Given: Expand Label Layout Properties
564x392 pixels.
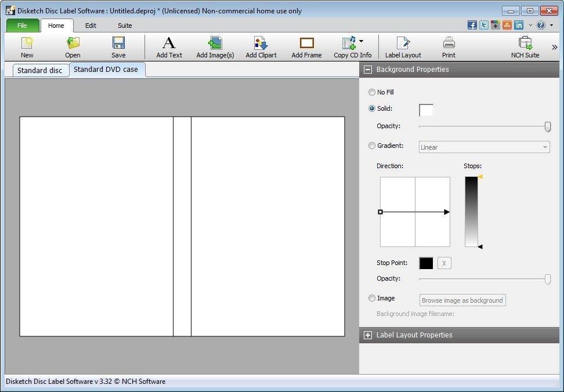Looking at the screenshot, I should pyautogui.click(x=368, y=335).
